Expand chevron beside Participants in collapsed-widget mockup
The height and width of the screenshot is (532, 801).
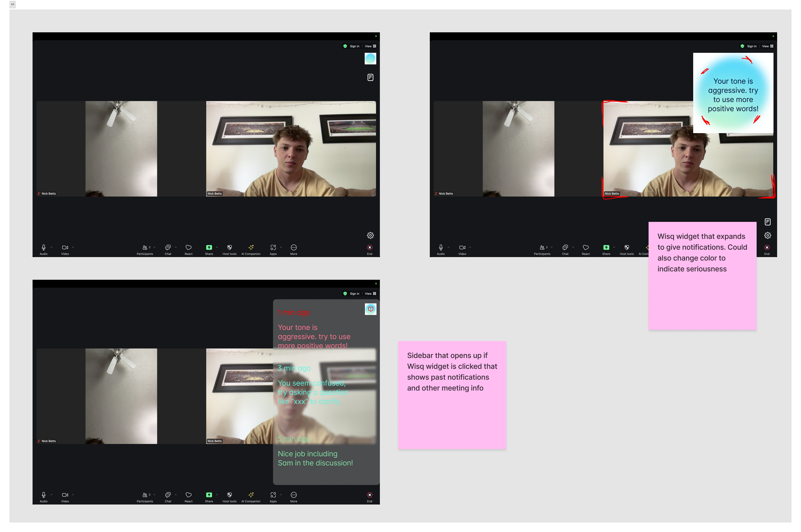pyautogui.click(x=154, y=247)
